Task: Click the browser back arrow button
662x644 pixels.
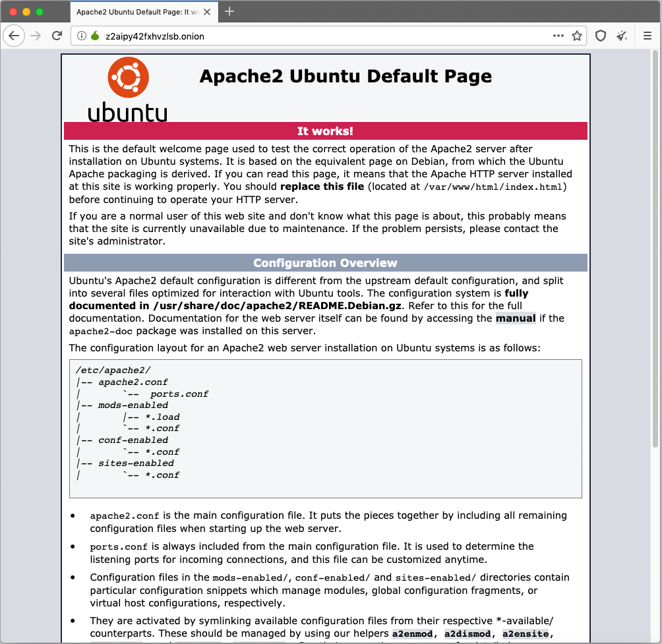Action: 14,36
